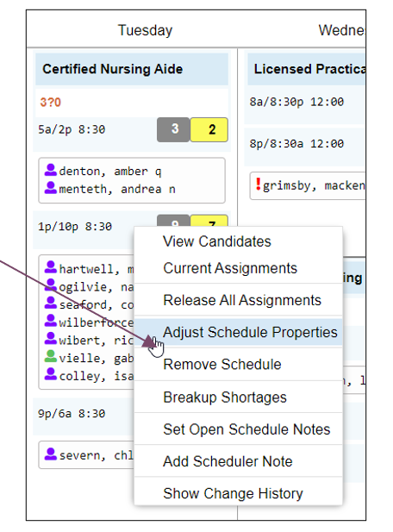This screenshot has width=393, height=532.
Task: Click the Certified Nursing Aide header
Action: 132,69
